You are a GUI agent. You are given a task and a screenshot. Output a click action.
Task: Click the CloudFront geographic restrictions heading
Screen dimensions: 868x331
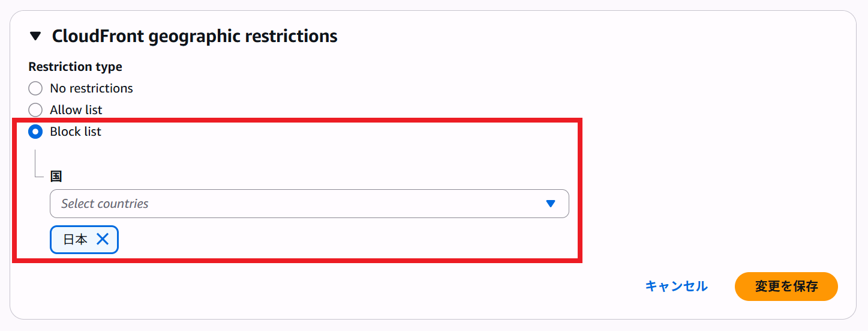[194, 36]
